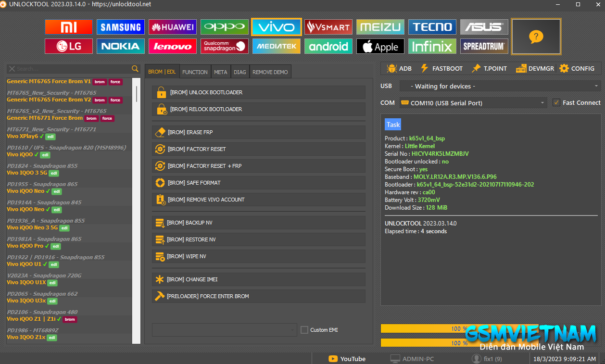Open the Nokia brand section
This screenshot has height=364, width=605.
coord(121,46)
